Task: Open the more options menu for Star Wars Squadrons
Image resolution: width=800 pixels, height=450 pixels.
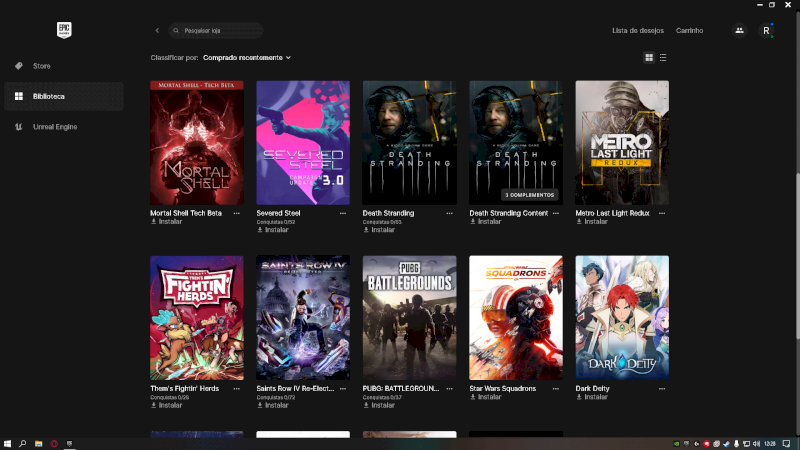Action: (556, 388)
